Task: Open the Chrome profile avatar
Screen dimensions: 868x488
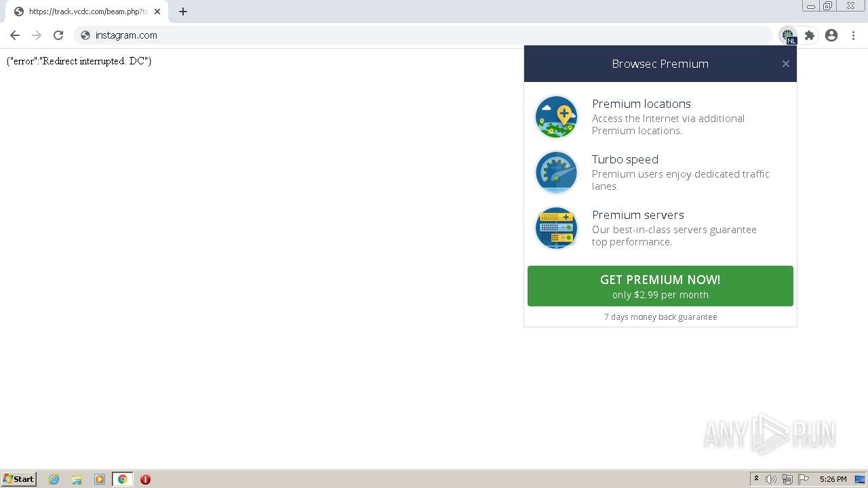Action: [831, 35]
